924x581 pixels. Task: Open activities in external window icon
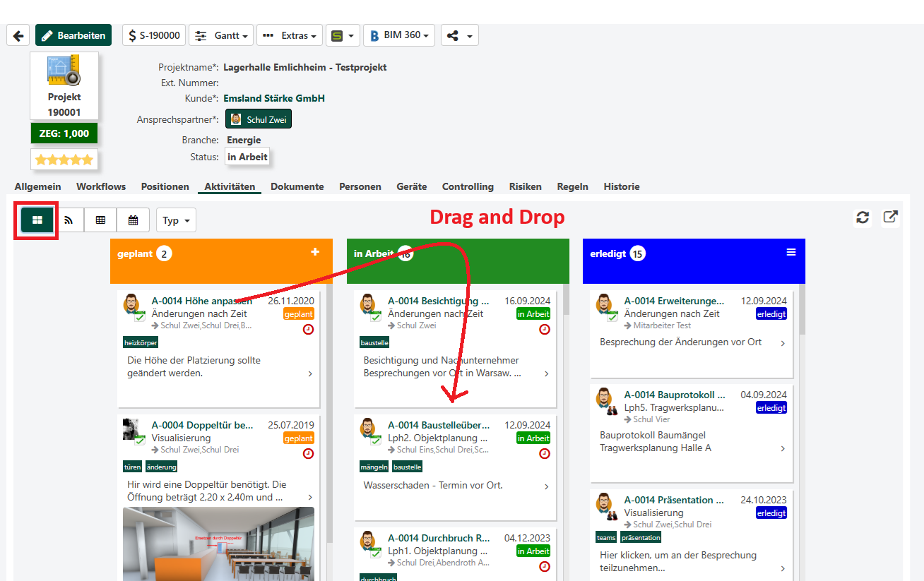pos(891,217)
